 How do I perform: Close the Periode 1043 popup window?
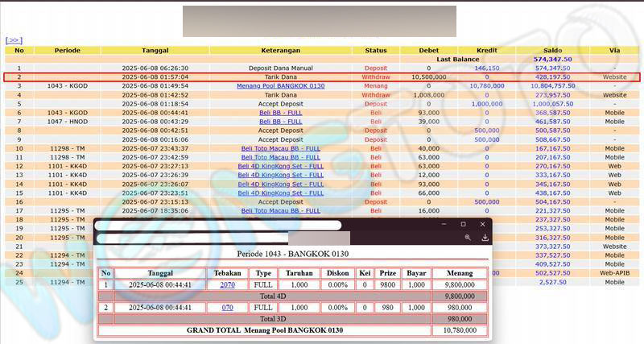pyautogui.click(x=483, y=224)
